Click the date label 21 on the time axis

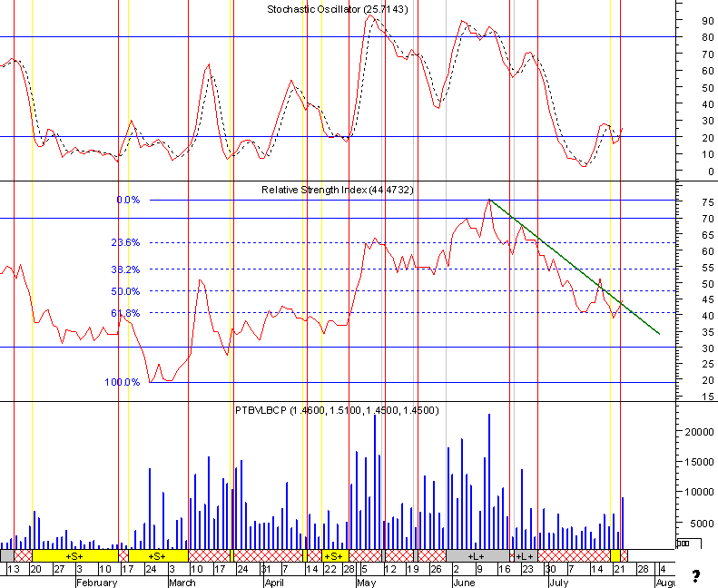pos(620,569)
